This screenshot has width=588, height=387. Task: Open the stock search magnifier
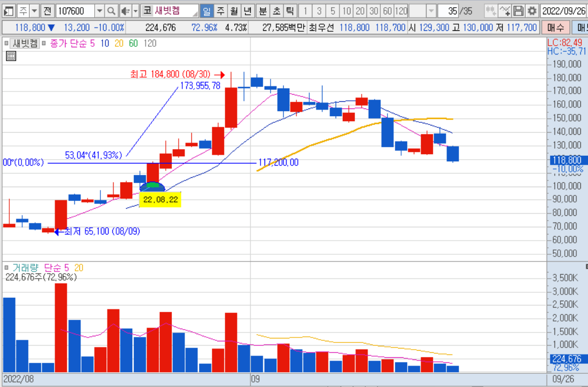pos(111,11)
